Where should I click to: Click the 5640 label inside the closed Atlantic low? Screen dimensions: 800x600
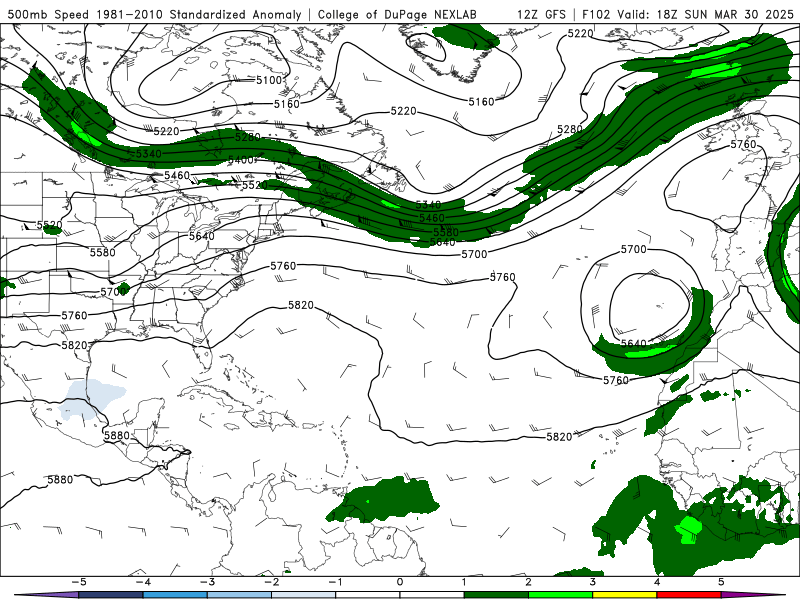tap(634, 344)
